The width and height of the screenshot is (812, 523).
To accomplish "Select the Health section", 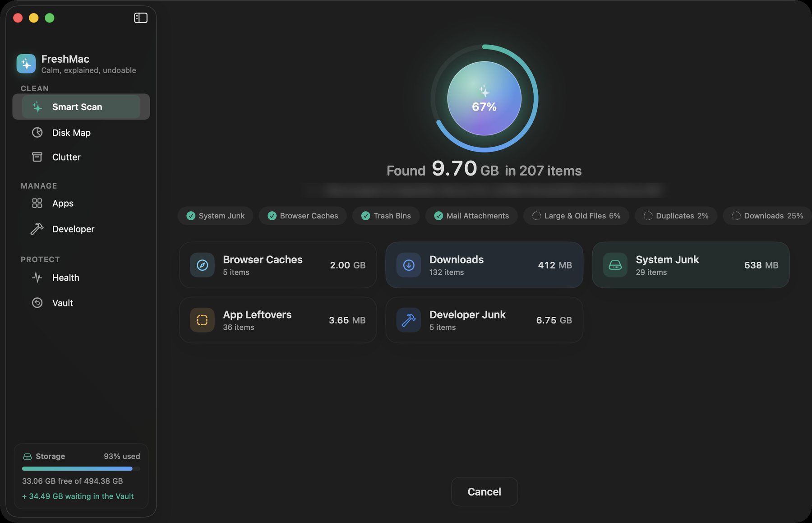I will (x=81, y=278).
